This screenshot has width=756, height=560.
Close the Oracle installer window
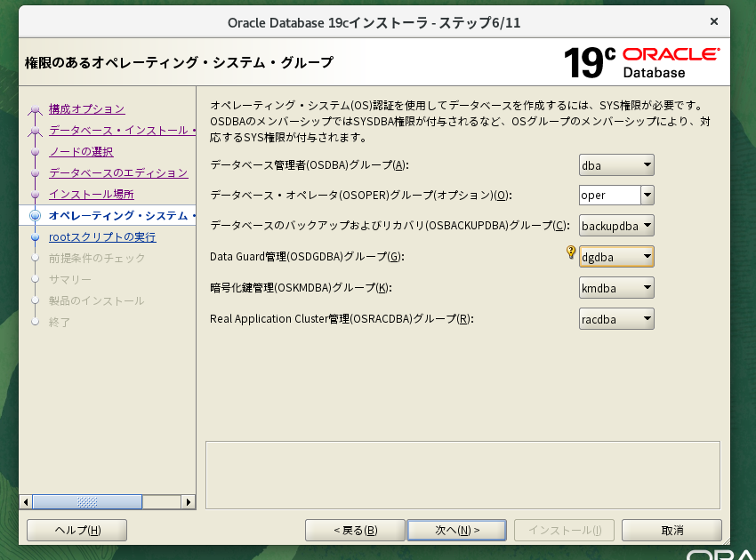tap(714, 21)
